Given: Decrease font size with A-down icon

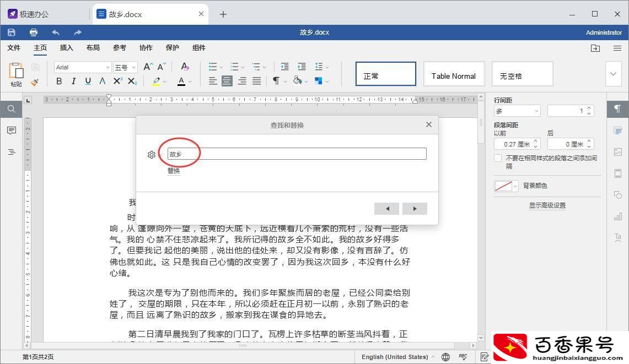Looking at the screenshot, I should pos(162,67).
